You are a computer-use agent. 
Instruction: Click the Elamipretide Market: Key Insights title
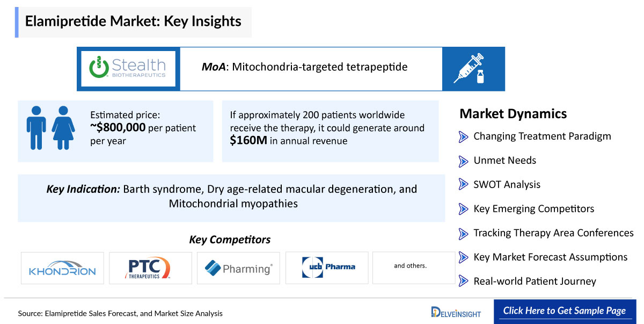point(133,21)
